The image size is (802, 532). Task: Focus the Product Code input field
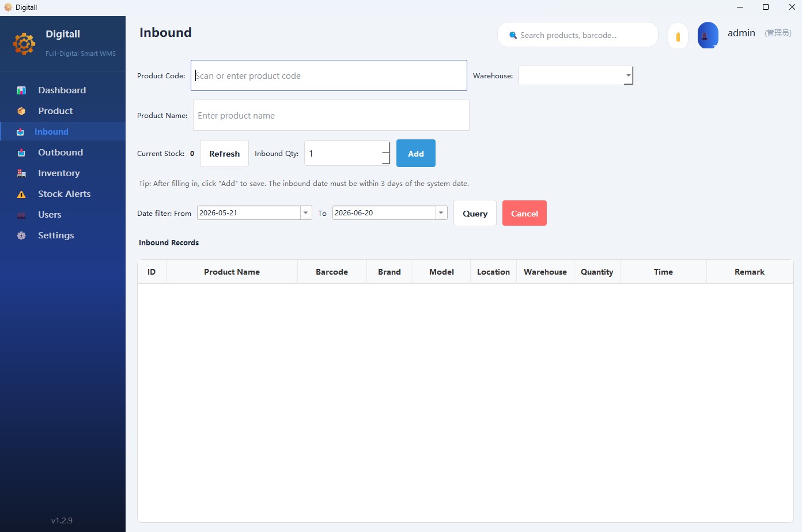[x=329, y=75]
